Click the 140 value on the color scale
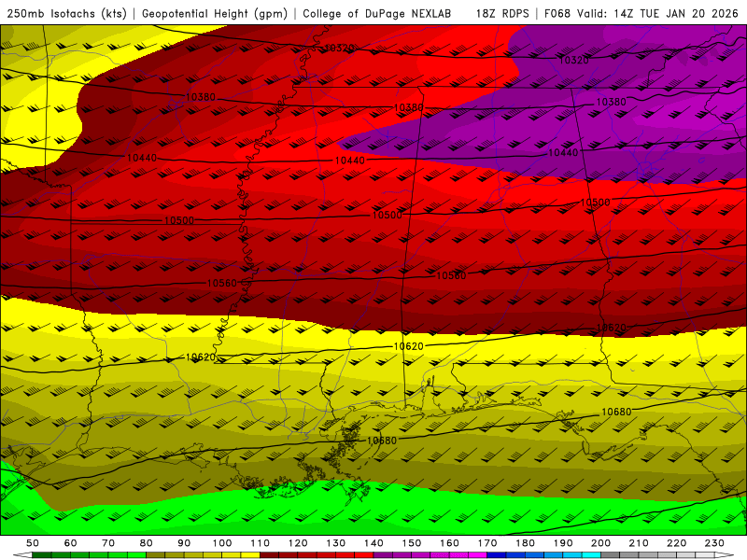 373,543
